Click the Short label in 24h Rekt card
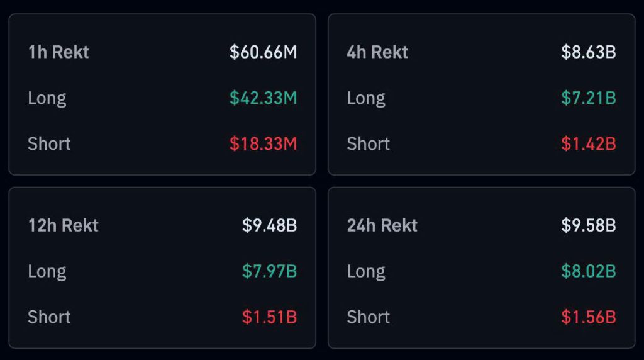644x360 pixels. tap(369, 317)
